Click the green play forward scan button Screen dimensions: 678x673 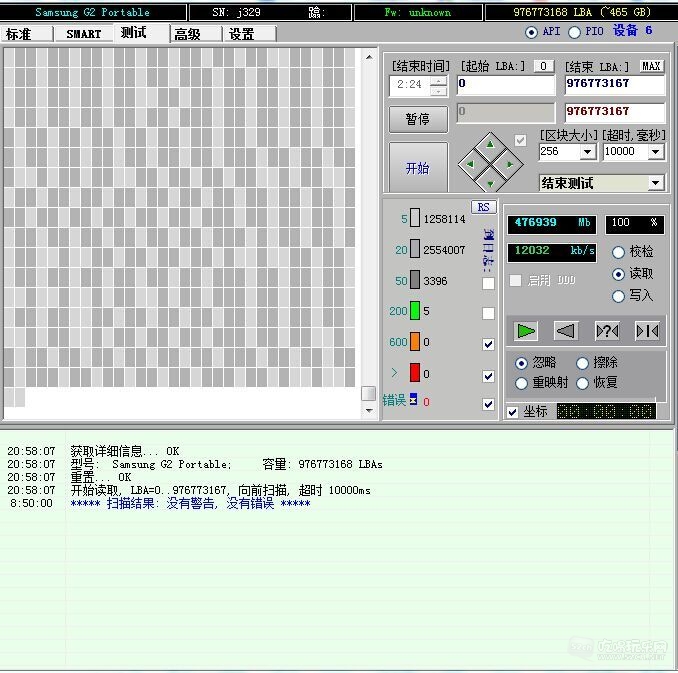525,331
